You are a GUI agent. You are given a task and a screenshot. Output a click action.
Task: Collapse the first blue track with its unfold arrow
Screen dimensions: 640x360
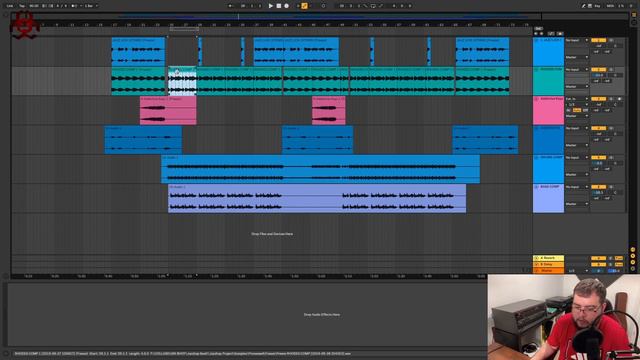pyautogui.click(x=536, y=40)
